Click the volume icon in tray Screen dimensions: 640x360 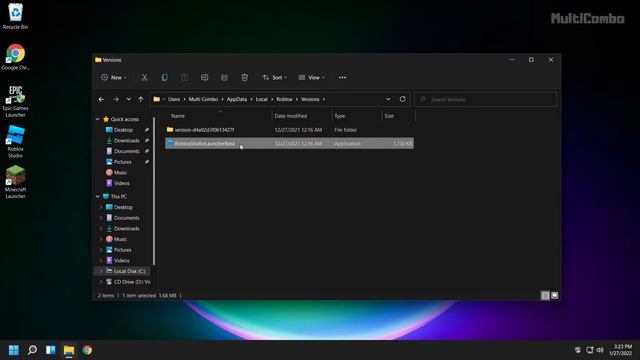click(x=600, y=350)
